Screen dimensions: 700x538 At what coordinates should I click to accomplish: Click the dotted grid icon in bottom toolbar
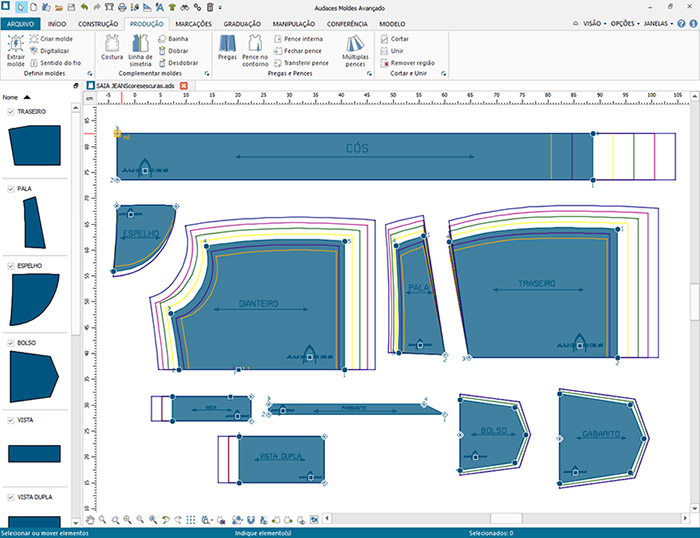pyautogui.click(x=191, y=520)
